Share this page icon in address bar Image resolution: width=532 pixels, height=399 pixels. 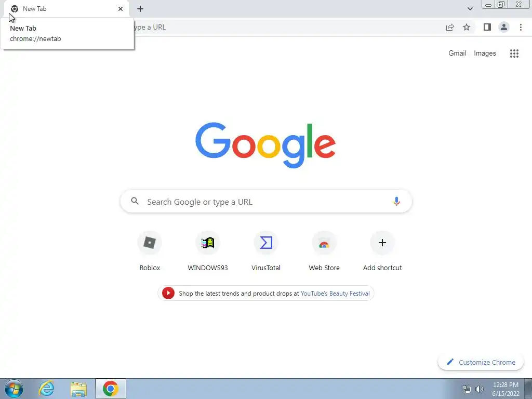(x=450, y=27)
